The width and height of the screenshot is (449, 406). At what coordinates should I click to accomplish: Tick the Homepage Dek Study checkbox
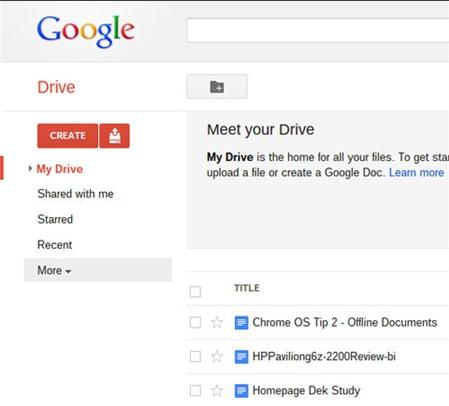pos(195,390)
